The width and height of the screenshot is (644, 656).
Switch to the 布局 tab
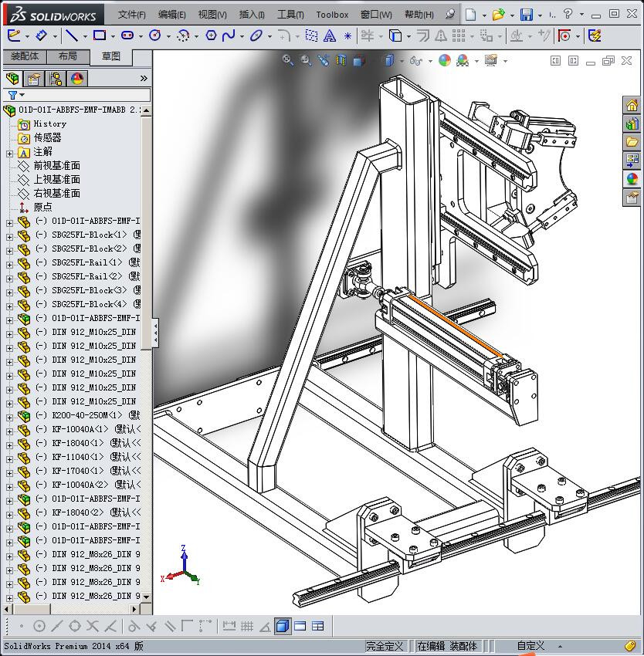coord(68,56)
